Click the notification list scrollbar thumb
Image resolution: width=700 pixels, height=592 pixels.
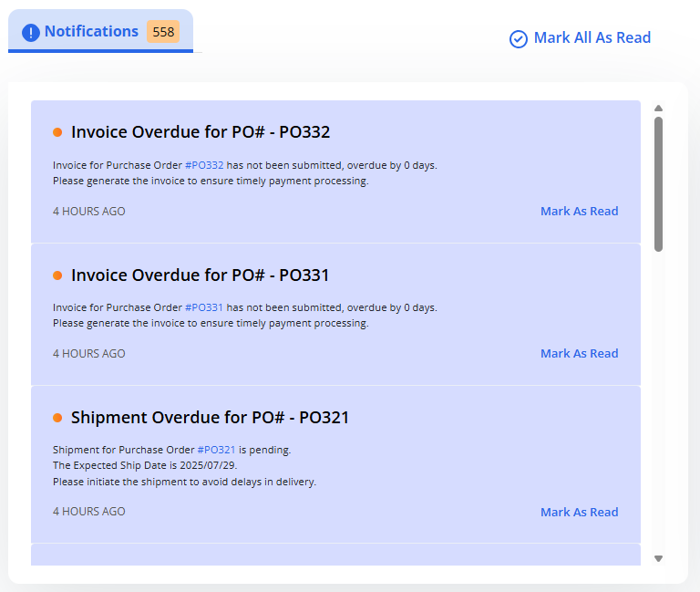click(x=658, y=182)
